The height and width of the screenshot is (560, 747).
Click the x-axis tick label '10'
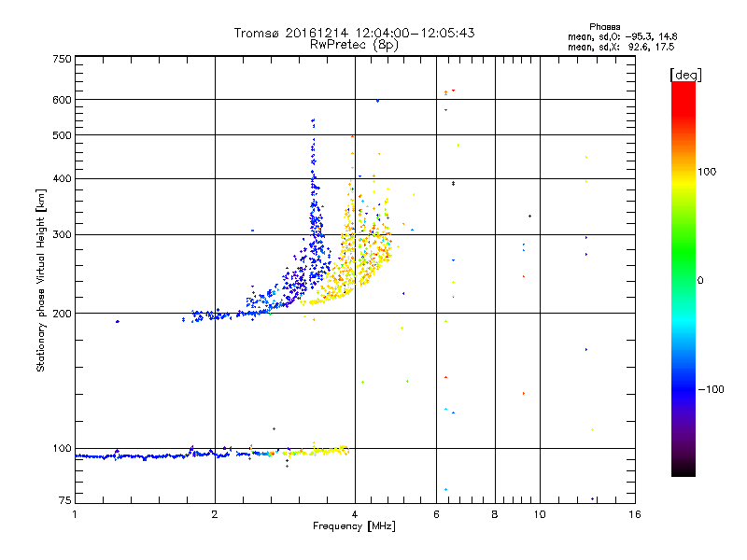(540, 514)
